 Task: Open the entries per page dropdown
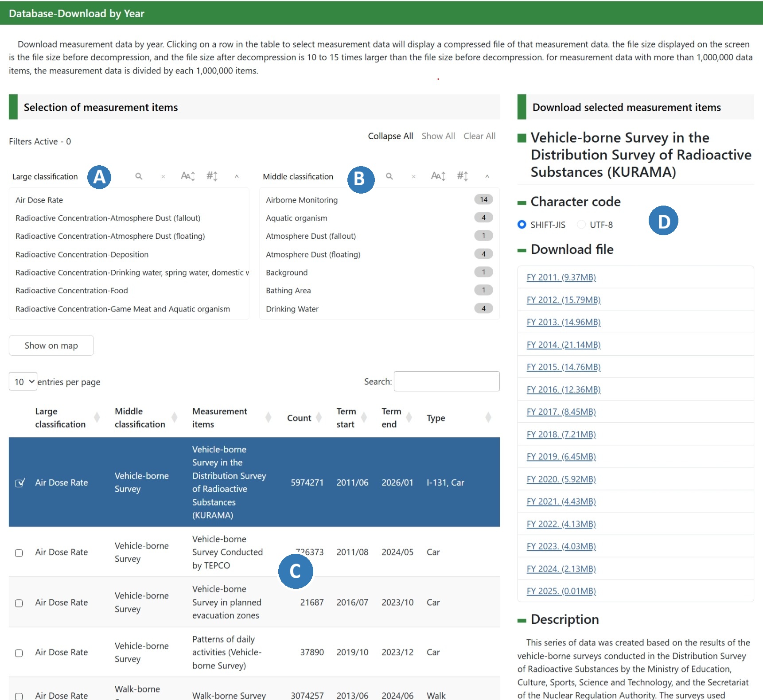point(23,381)
